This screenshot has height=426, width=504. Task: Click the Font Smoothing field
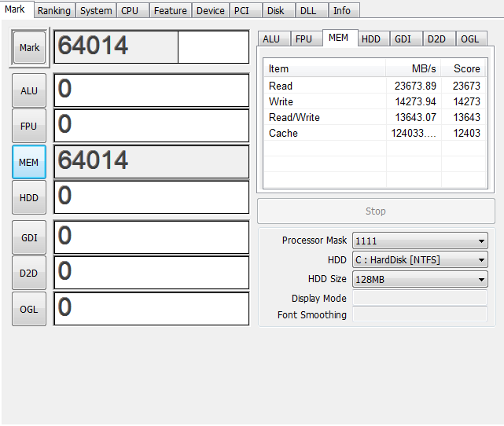coord(420,314)
